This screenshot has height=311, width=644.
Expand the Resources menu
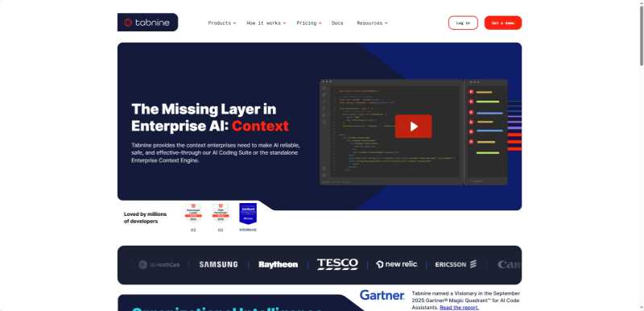coord(372,23)
